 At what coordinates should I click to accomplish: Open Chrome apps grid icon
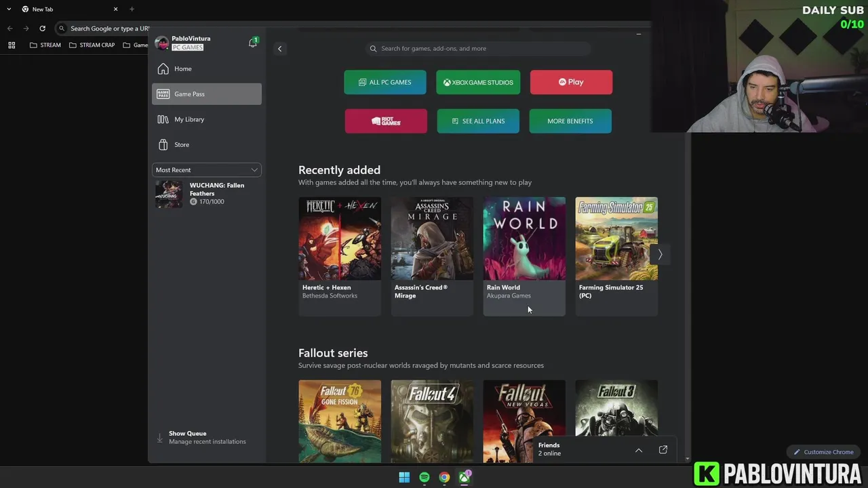pyautogui.click(x=12, y=45)
